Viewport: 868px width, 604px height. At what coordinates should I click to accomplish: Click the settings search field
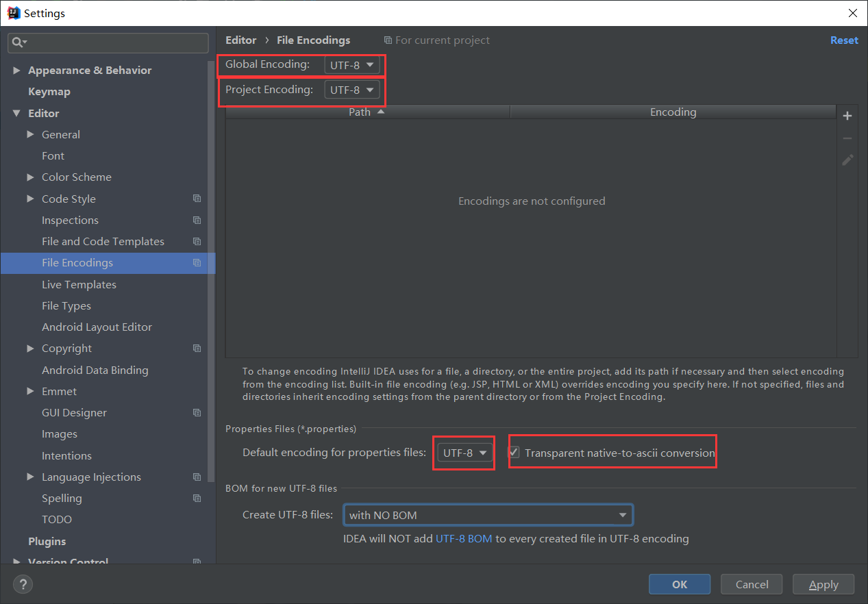(x=108, y=42)
